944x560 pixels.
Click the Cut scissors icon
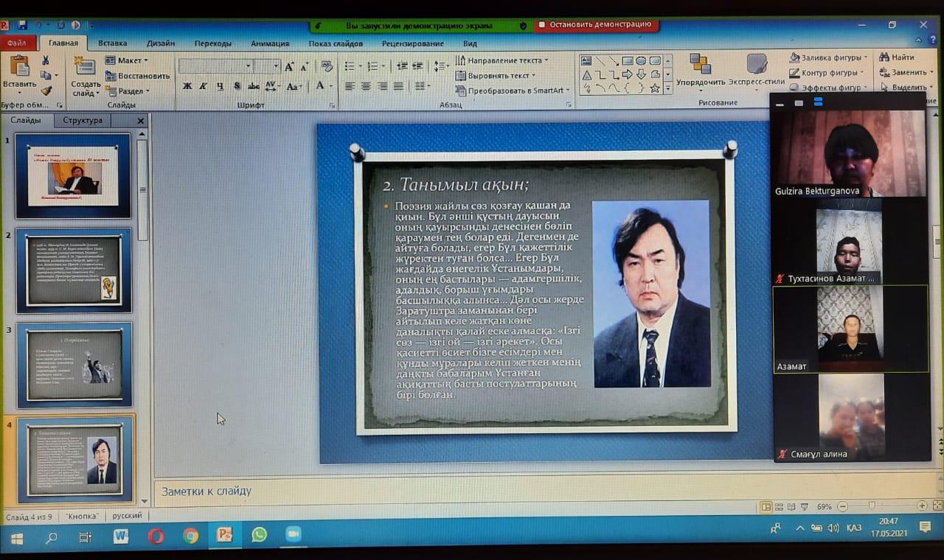click(x=46, y=60)
